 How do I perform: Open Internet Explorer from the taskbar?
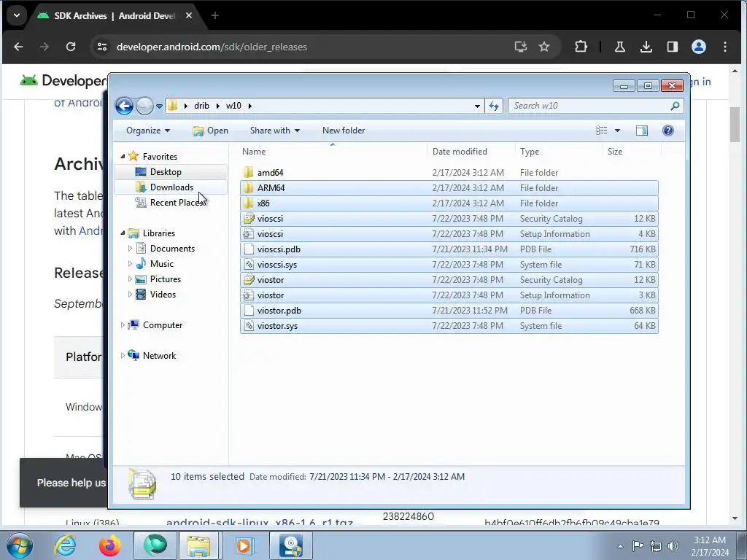click(x=65, y=545)
